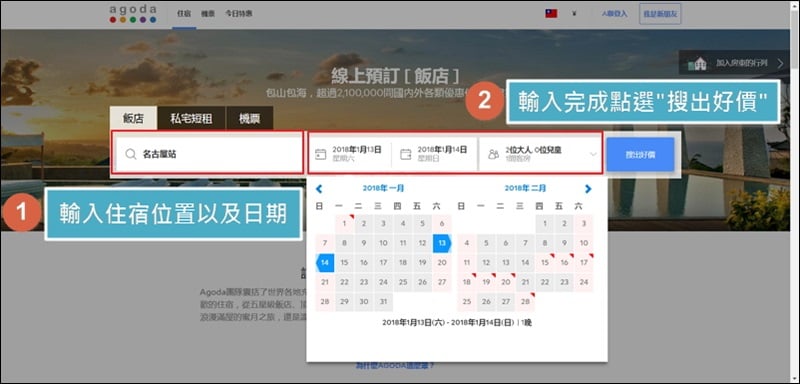This screenshot has width=800, height=384.
Task: Select the 機票 tab above the search box
Action: pyautogui.click(x=249, y=119)
